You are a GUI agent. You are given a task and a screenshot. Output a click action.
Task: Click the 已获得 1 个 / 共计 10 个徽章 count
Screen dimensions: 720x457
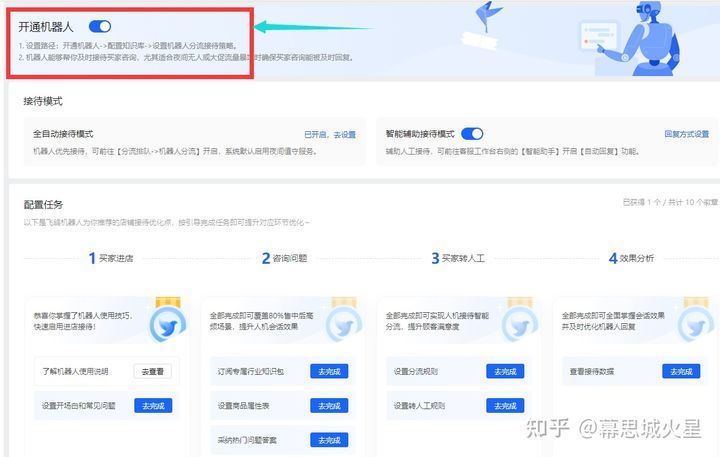[670, 202]
